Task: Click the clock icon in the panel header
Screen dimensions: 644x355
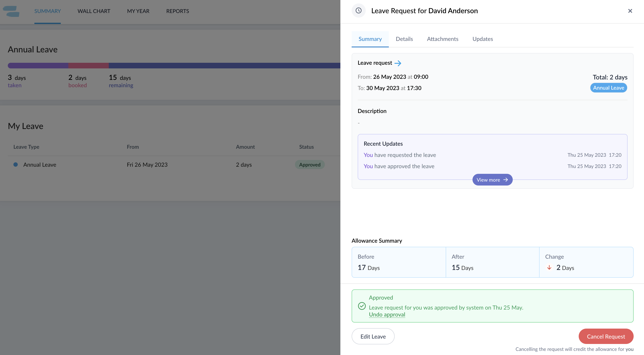Action: point(359,11)
